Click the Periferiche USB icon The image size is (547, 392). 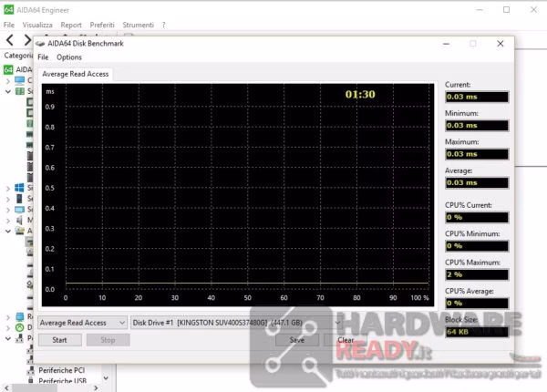[31, 380]
